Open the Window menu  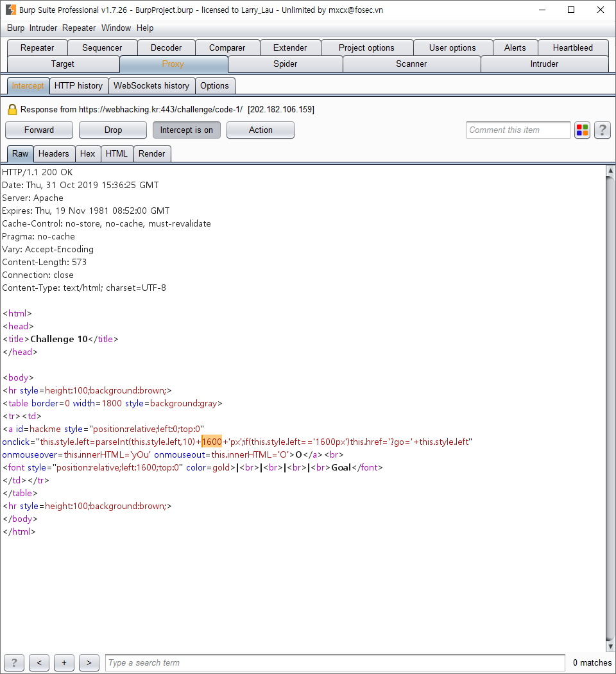(x=116, y=28)
